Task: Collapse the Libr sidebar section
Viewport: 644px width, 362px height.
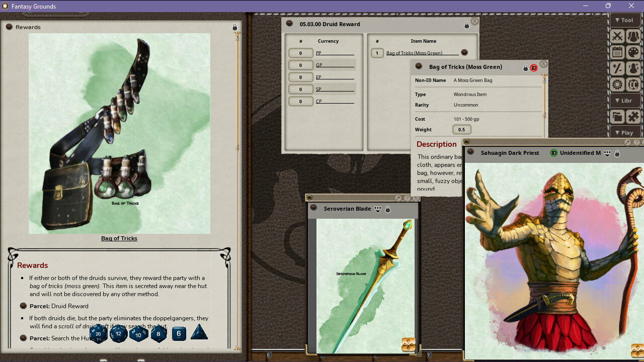Action: click(625, 101)
